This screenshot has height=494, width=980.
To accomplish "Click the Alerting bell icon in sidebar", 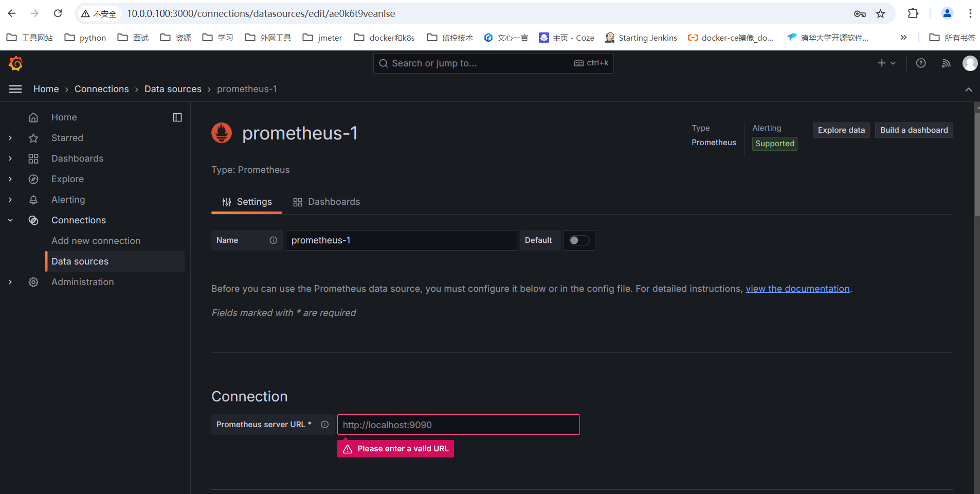I will pos(33,200).
